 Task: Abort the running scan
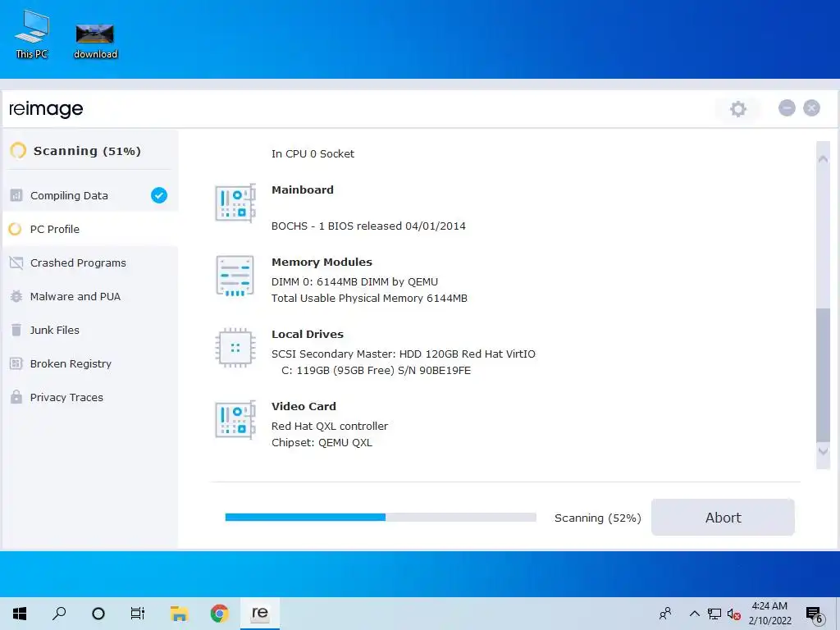point(723,518)
